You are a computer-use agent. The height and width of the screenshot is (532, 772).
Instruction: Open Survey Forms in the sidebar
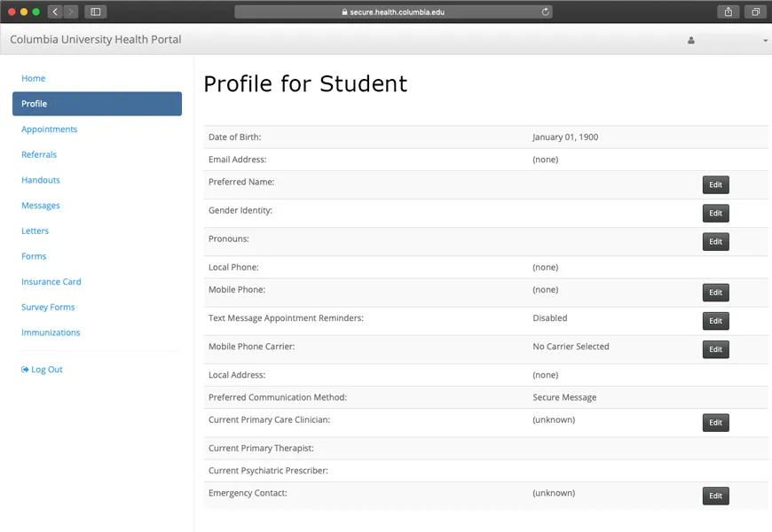click(48, 307)
